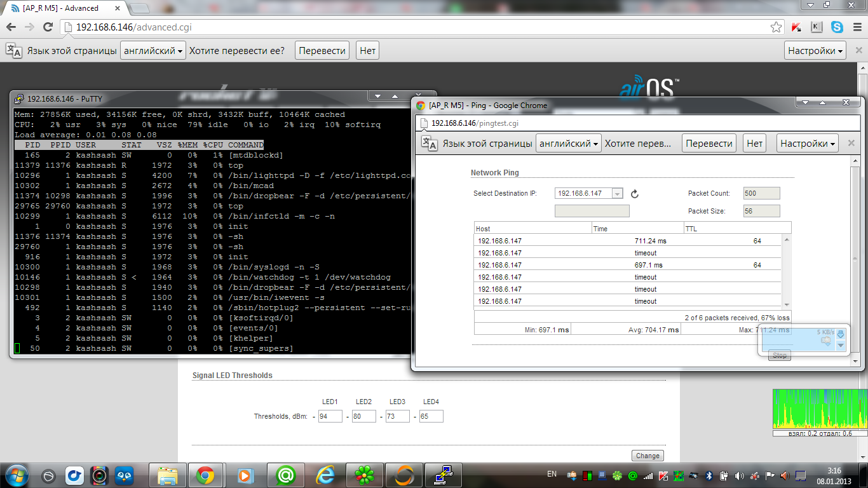Screen dimensions: 868x488
Task: Expand Настройки dropdown in main Chrome translate bar
Action: (x=815, y=51)
